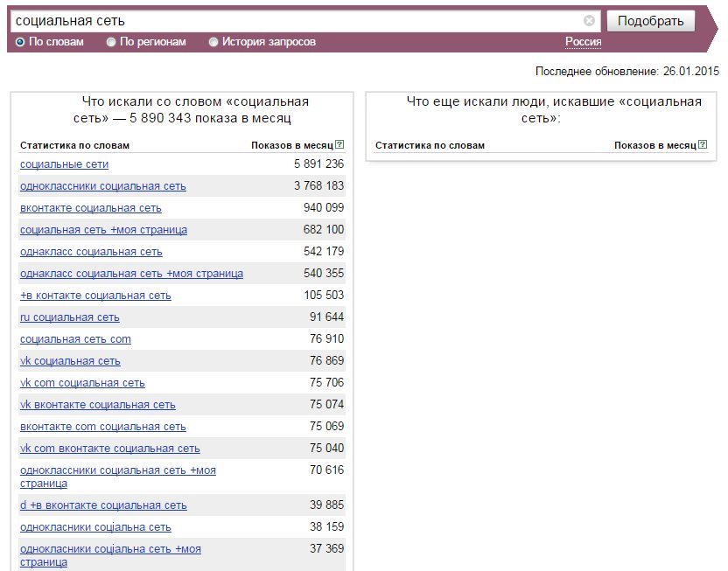The width and height of the screenshot is (728, 571).
Task: Open 'однакласс социальная сеть +моя страница' link
Action: (x=131, y=273)
